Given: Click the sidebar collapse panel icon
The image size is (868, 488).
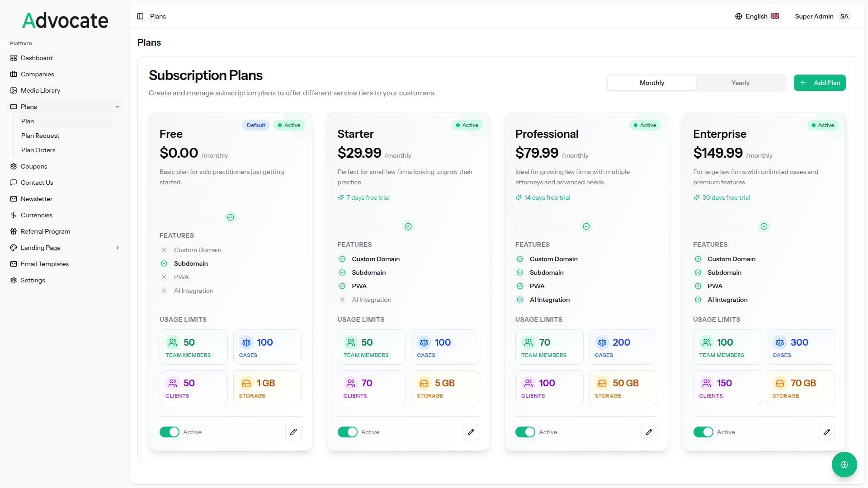Looking at the screenshot, I should 140,16.
